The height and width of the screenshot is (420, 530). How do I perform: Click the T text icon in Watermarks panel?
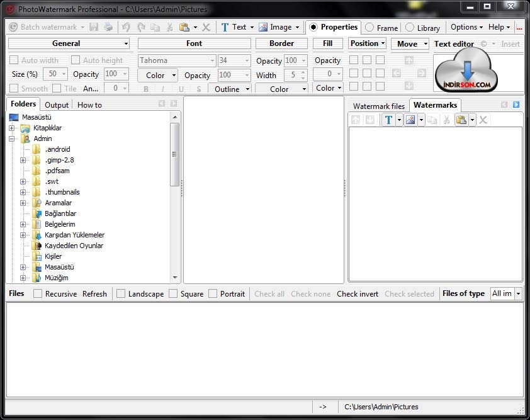pos(389,120)
